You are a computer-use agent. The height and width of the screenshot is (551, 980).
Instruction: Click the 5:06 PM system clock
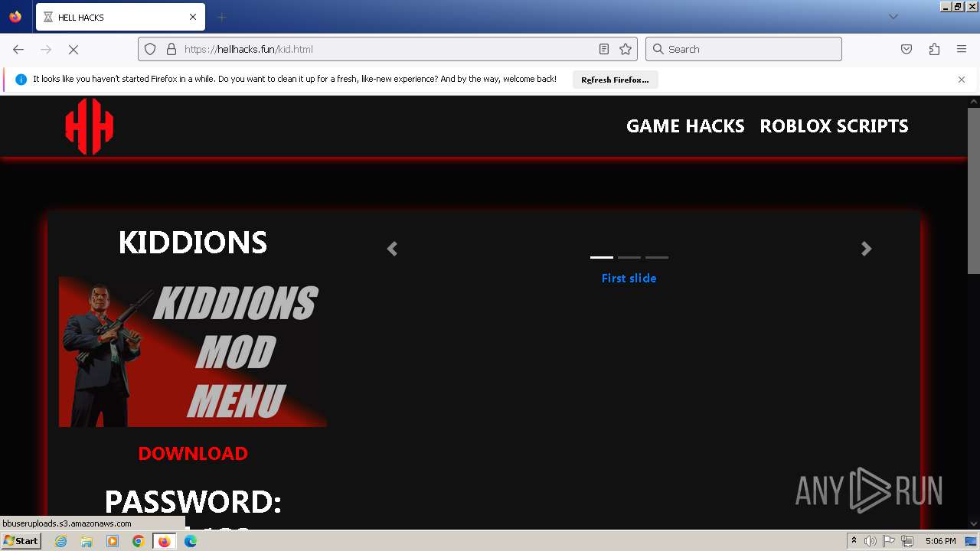(940, 541)
